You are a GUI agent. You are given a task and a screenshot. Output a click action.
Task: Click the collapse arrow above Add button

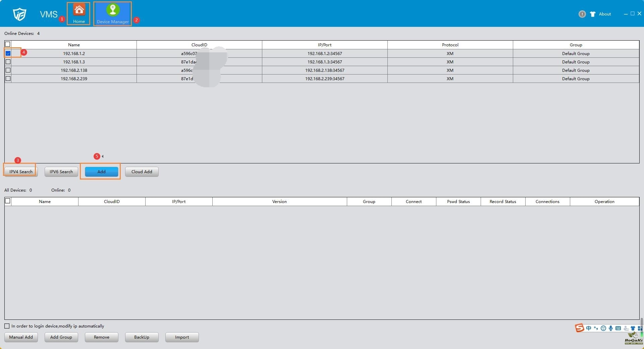coord(103,156)
